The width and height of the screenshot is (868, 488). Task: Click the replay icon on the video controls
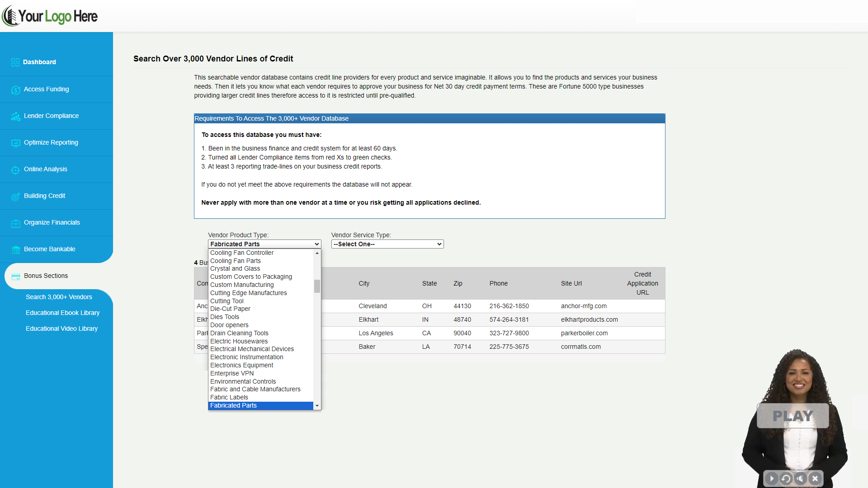(786, 478)
